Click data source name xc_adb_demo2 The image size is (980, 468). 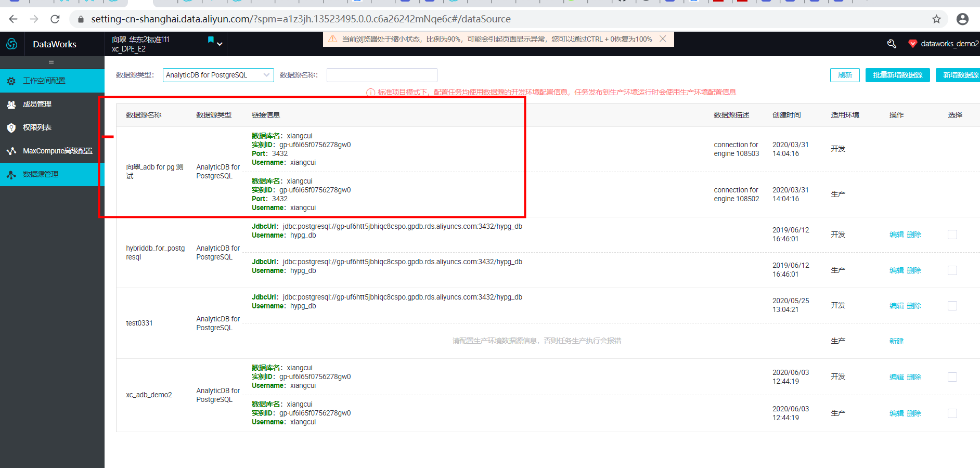(149, 395)
